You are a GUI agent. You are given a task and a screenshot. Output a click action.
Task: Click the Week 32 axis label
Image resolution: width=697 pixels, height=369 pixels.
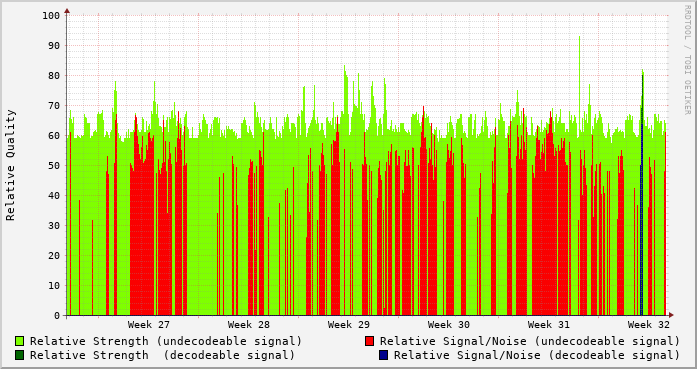[x=649, y=325]
